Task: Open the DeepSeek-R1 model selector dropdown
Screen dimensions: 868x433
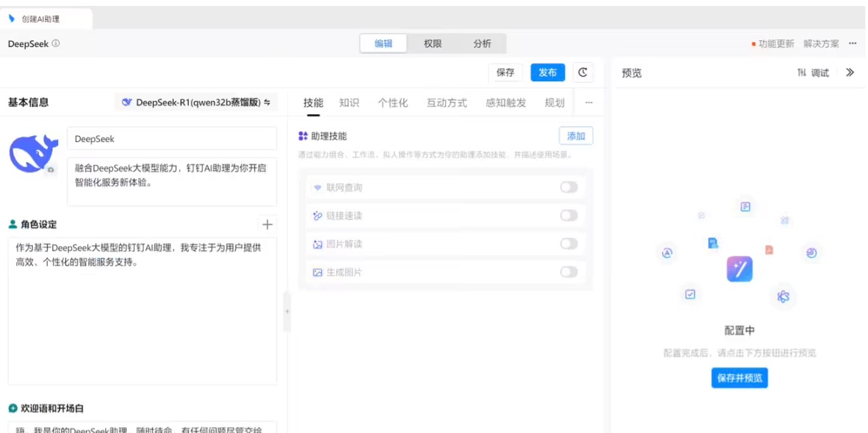Action: click(196, 102)
